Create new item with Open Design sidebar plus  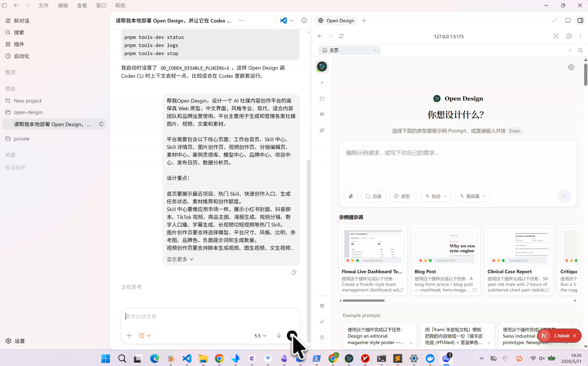coord(322,83)
